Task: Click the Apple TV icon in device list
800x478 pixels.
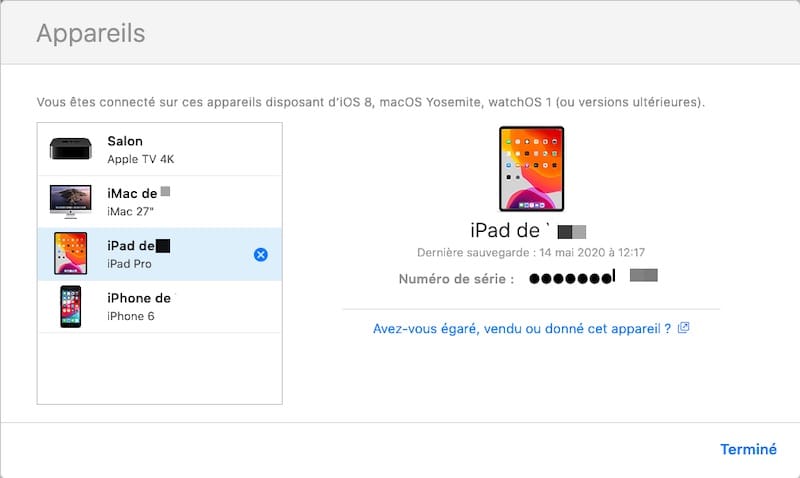Action: coord(69,150)
